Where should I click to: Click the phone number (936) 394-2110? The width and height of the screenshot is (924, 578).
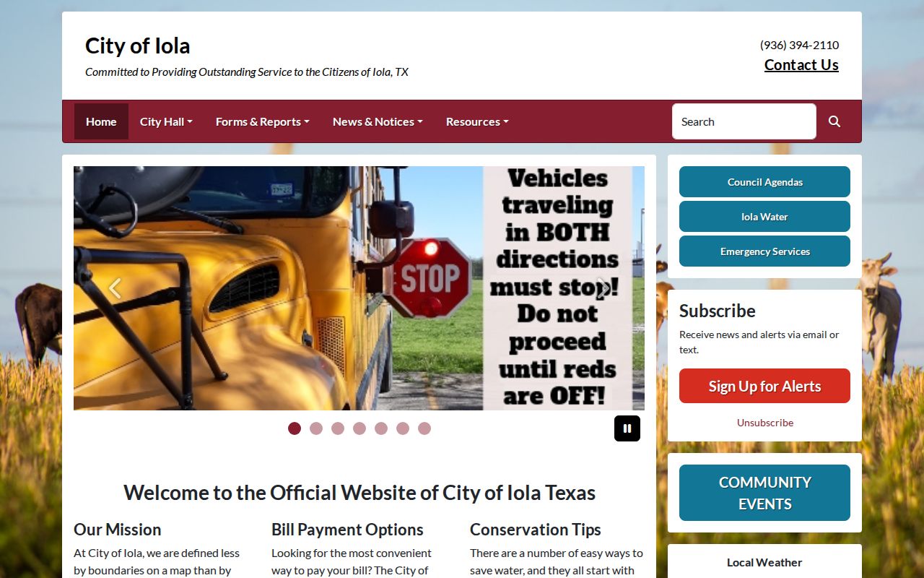point(799,45)
